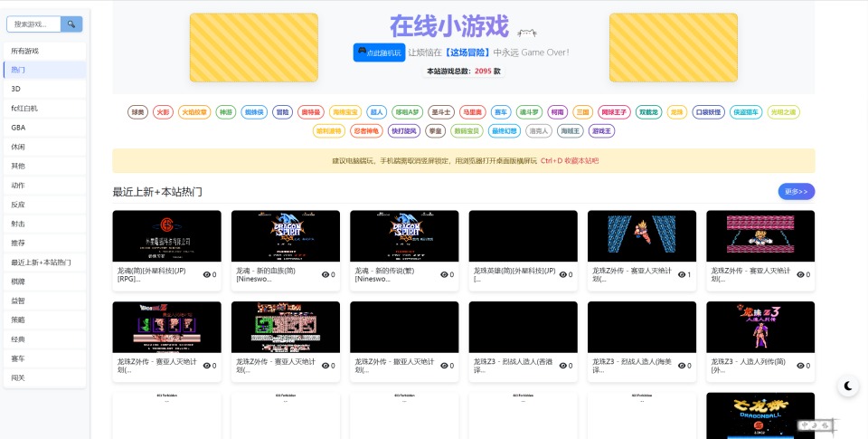868x439 pixels.
Task: Select the 球类 tag
Action: point(137,112)
